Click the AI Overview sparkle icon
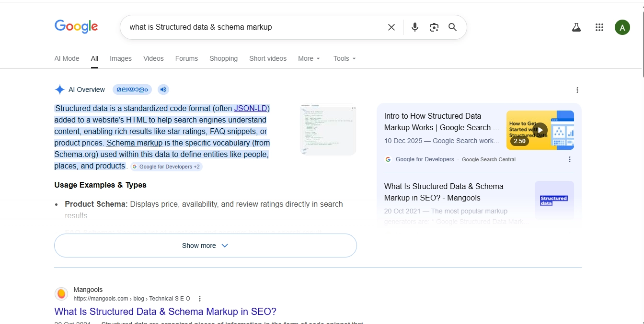The image size is (644, 324). pyautogui.click(x=60, y=89)
